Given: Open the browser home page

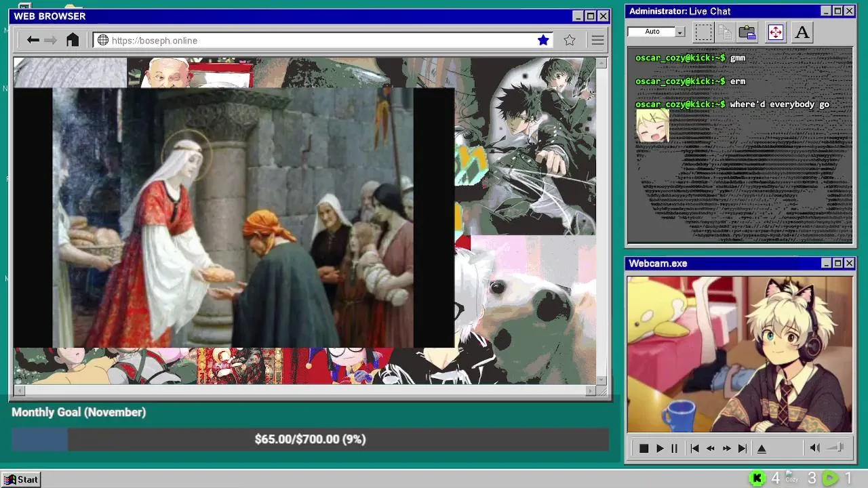Looking at the screenshot, I should 73,40.
